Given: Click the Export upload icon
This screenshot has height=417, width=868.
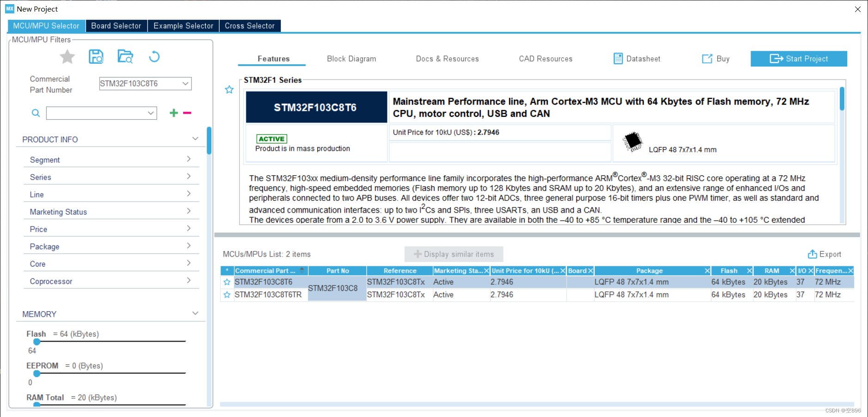Looking at the screenshot, I should pyautogui.click(x=812, y=254).
